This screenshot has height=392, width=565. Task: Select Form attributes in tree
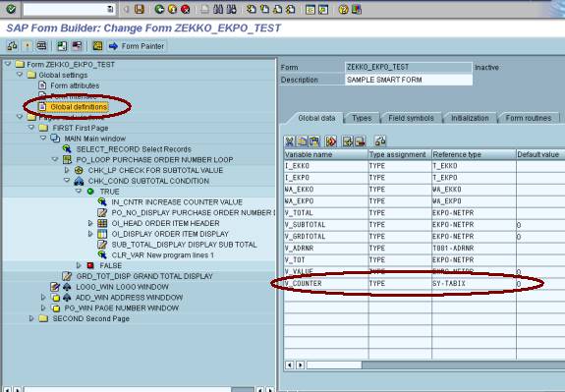[x=75, y=85]
